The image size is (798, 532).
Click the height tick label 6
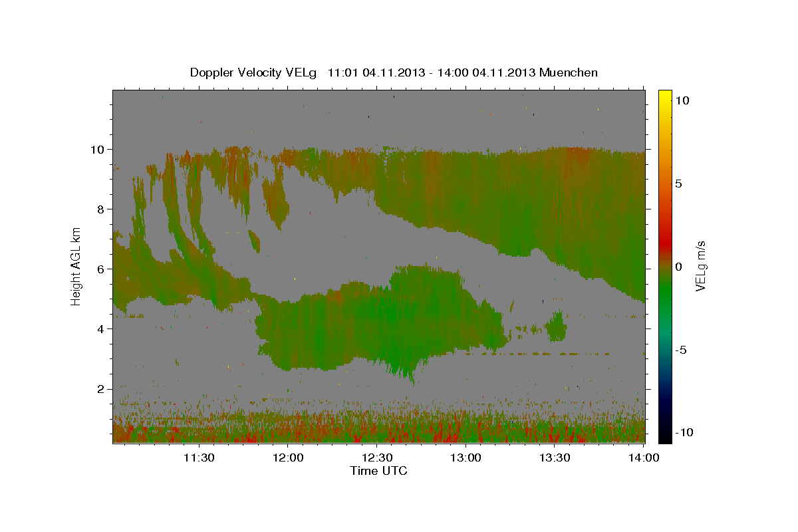coord(101,269)
